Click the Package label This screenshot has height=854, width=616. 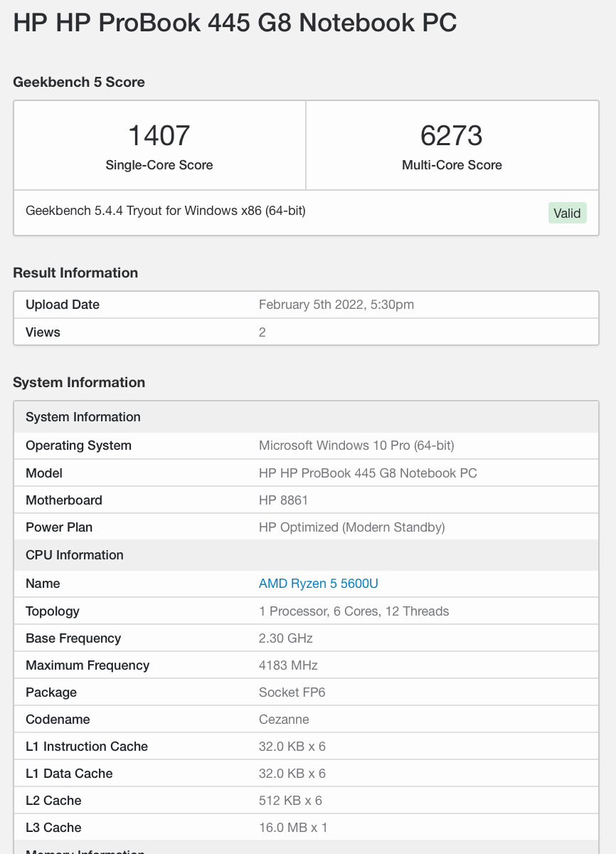[x=51, y=692]
